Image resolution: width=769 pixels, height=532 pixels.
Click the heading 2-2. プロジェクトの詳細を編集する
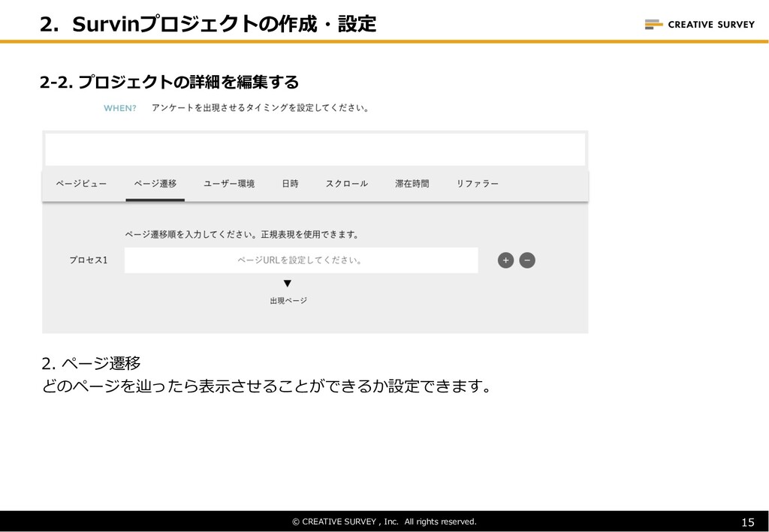pyautogui.click(x=169, y=82)
